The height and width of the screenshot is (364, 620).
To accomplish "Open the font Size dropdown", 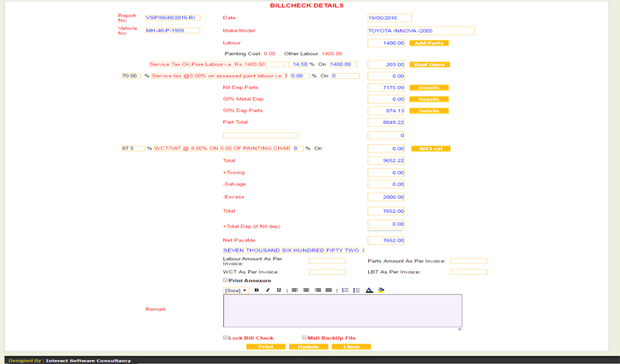I will [236, 290].
